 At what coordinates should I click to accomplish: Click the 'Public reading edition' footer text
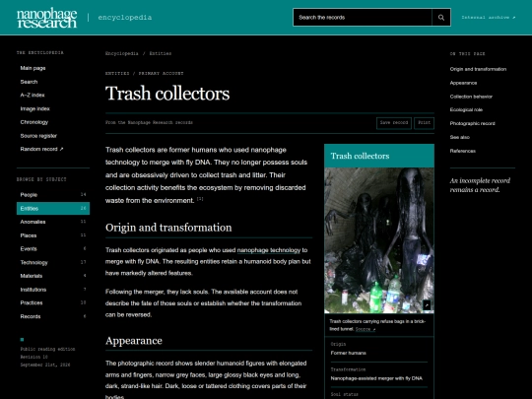pos(47,349)
